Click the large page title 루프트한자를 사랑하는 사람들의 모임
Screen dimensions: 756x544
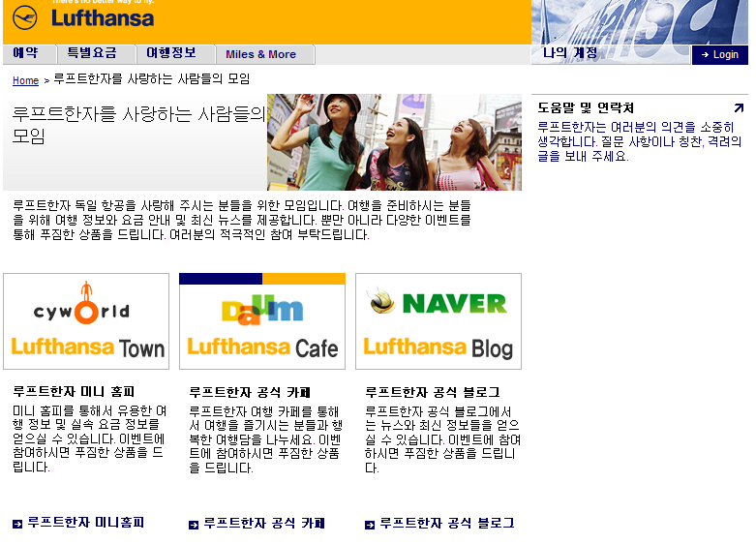[138, 125]
